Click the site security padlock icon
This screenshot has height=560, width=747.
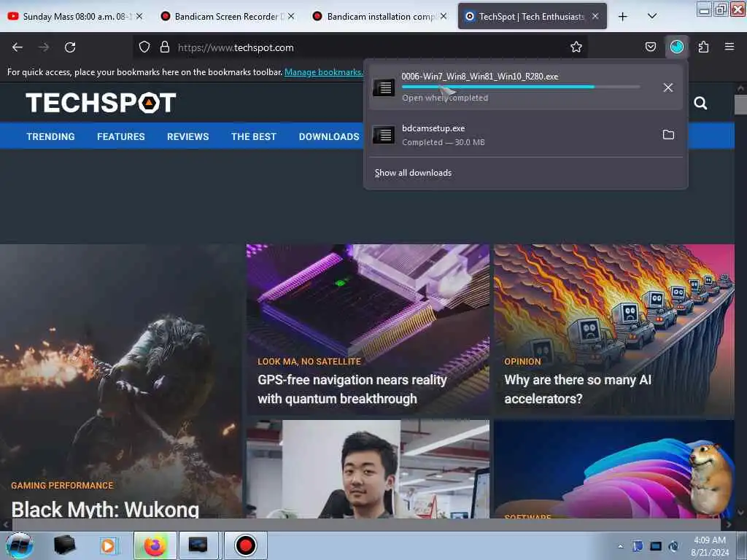click(165, 47)
